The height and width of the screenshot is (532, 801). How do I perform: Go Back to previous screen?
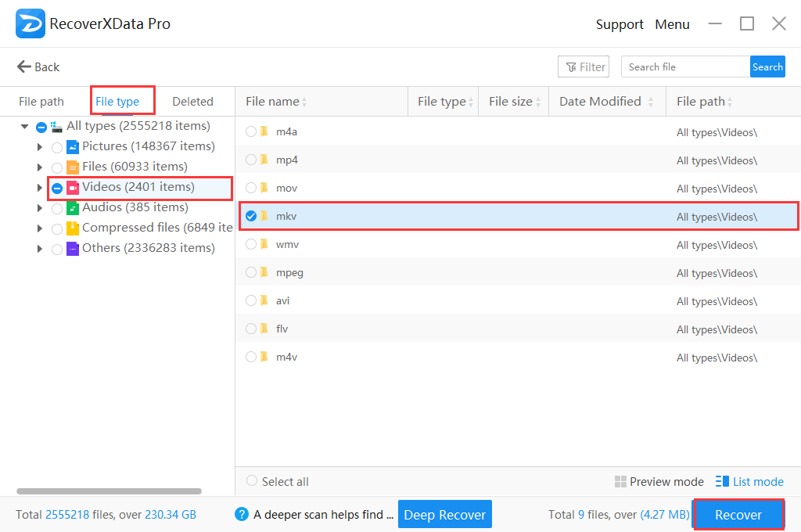coord(38,66)
